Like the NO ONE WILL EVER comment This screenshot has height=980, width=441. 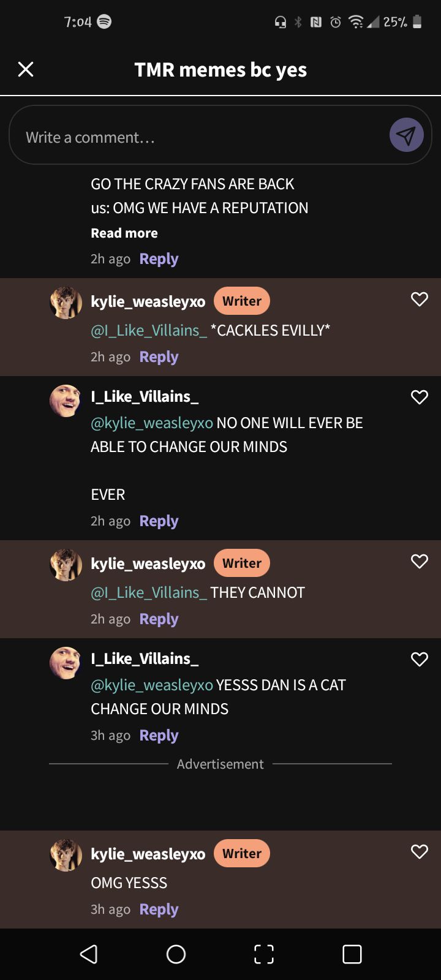(x=420, y=397)
